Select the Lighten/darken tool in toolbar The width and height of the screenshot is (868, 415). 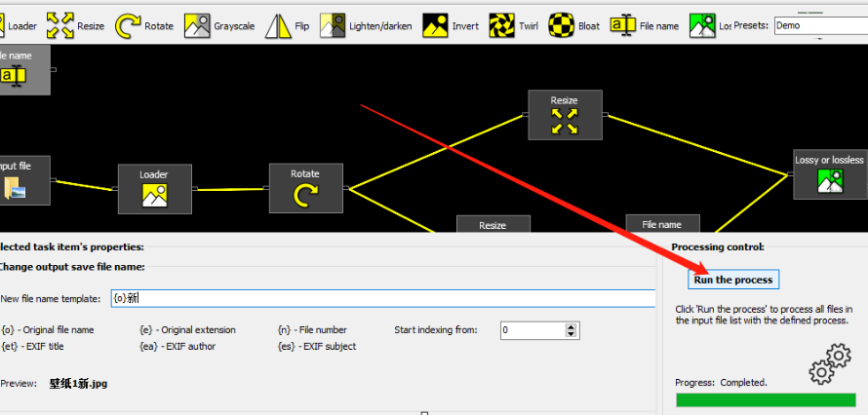pyautogui.click(x=366, y=25)
